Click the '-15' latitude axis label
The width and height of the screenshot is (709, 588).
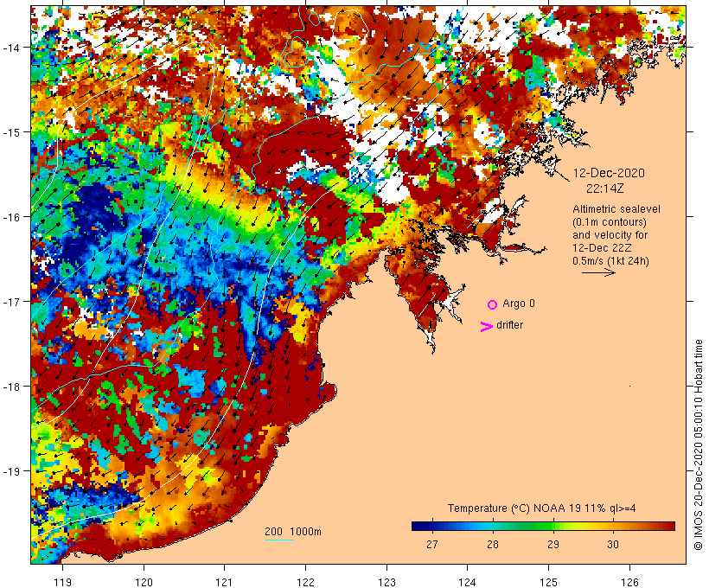click(x=10, y=132)
